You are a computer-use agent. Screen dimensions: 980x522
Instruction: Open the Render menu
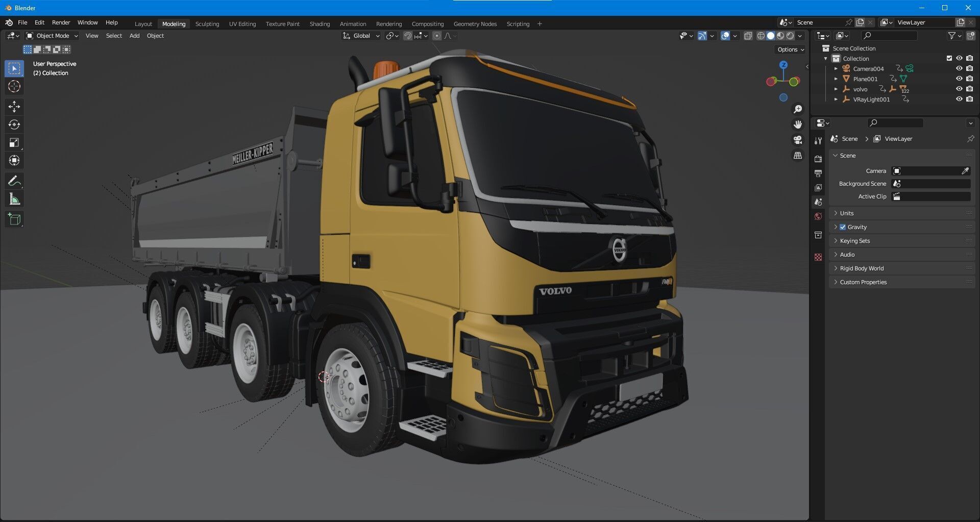tap(61, 22)
